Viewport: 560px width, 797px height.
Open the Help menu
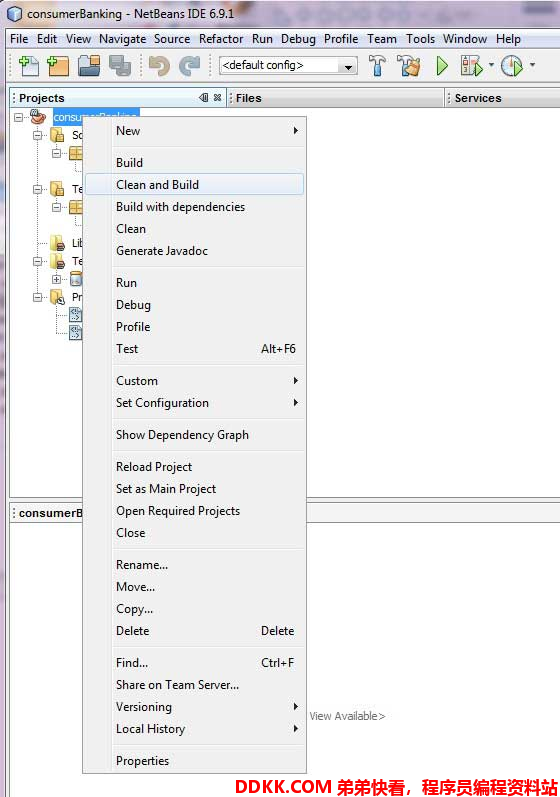508,39
